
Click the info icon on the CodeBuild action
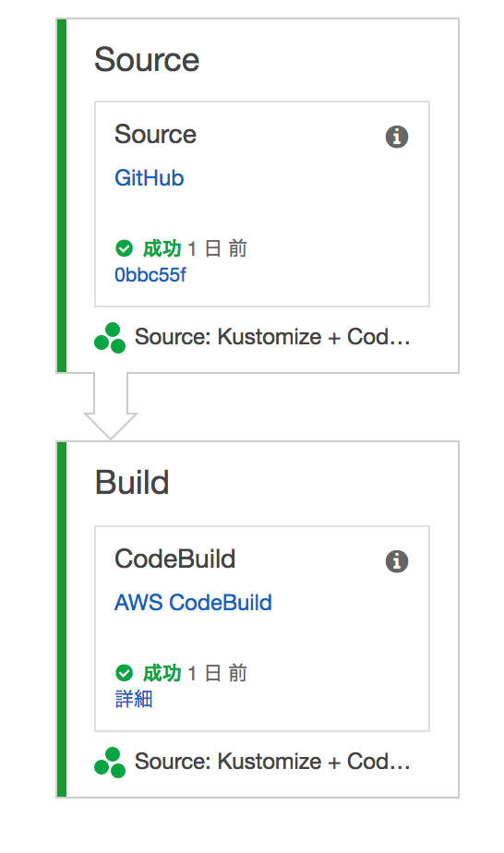(397, 561)
